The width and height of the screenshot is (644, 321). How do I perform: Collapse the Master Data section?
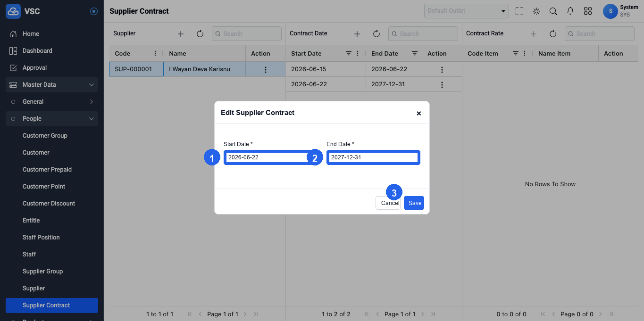52,85
